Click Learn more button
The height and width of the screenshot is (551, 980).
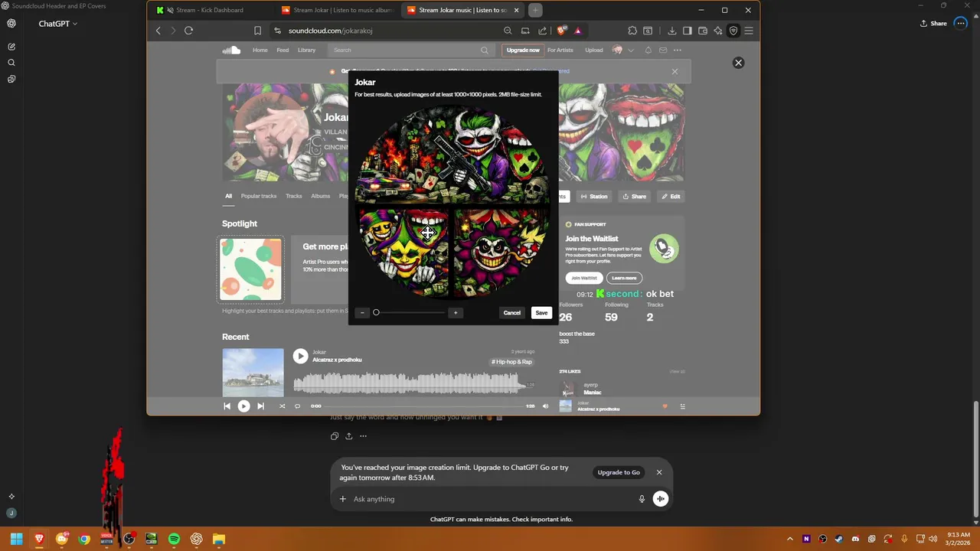pos(624,278)
